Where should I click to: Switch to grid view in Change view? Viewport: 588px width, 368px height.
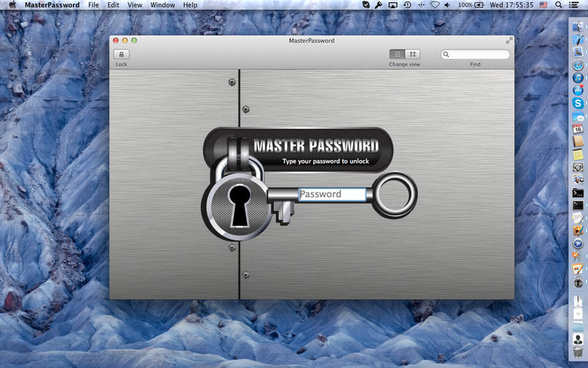pyautogui.click(x=412, y=54)
